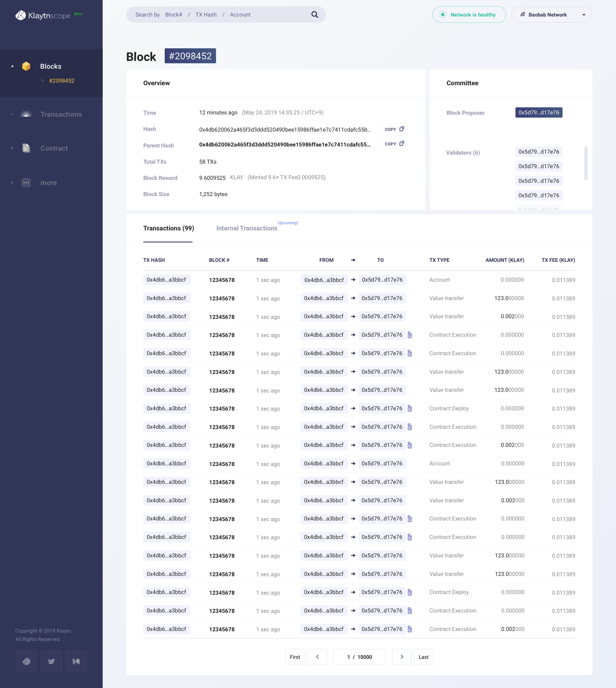
Task: Jump to Last page of transactions
Action: point(423,657)
